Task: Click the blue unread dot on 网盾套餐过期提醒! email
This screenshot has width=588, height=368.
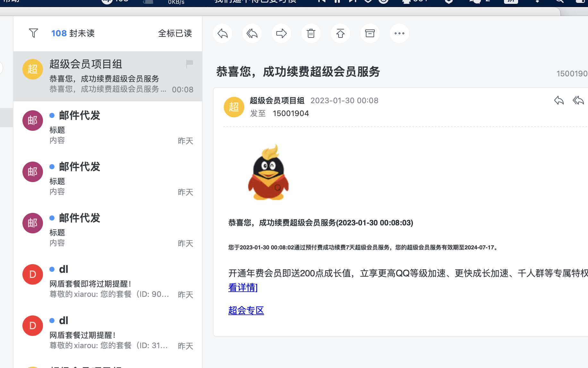Action: (x=52, y=321)
